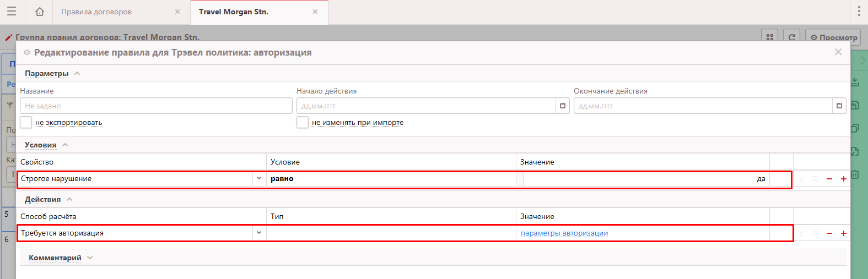The height and width of the screenshot is (279, 868).
Task: Select the Travel Morgan Stn. tab
Action: click(x=234, y=12)
